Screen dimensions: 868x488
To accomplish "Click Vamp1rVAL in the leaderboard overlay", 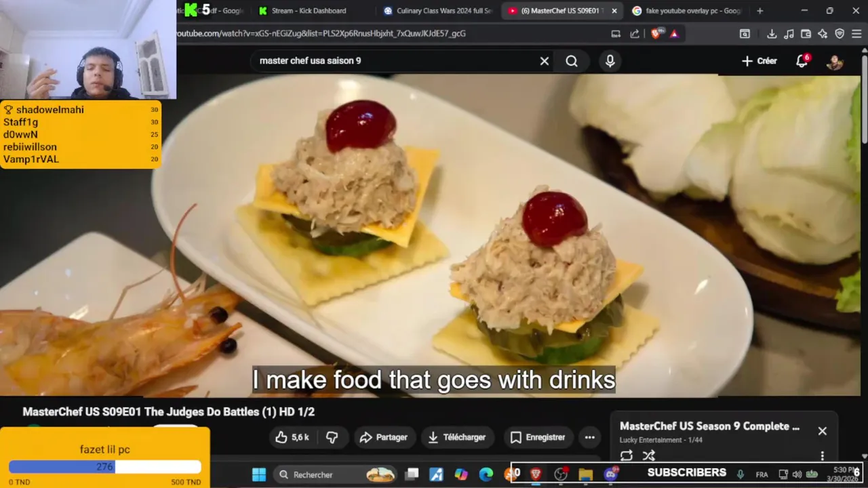I will [31, 159].
